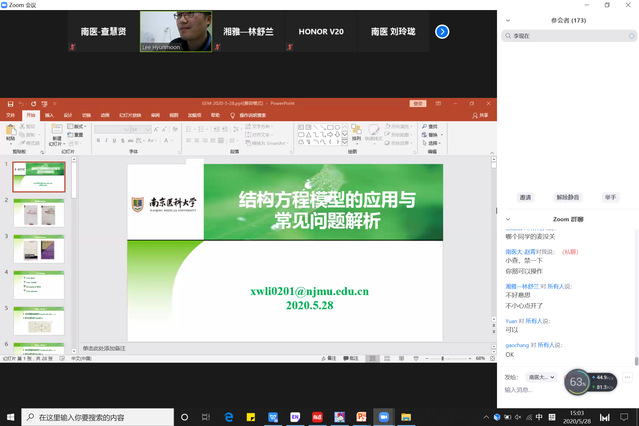This screenshot has height=426, width=639.
Task: Toggle bold formatting in the font group
Action: pos(100,141)
